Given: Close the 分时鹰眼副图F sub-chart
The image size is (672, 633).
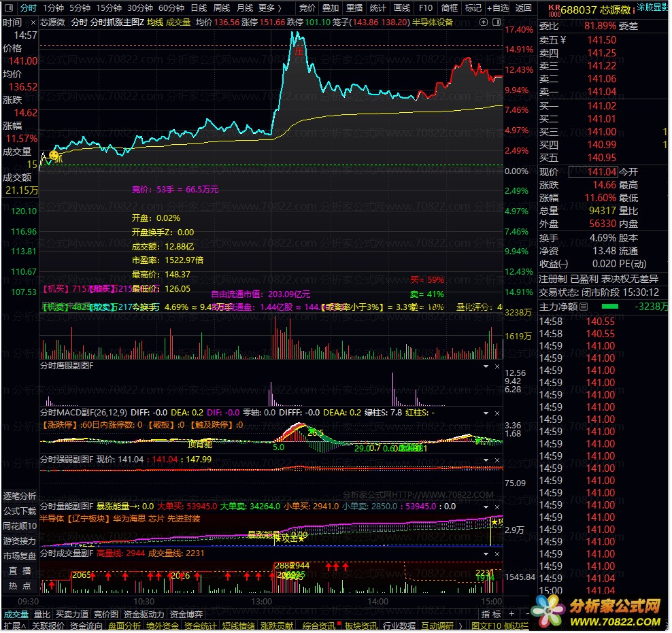Looking at the screenshot, I should 499,367.
